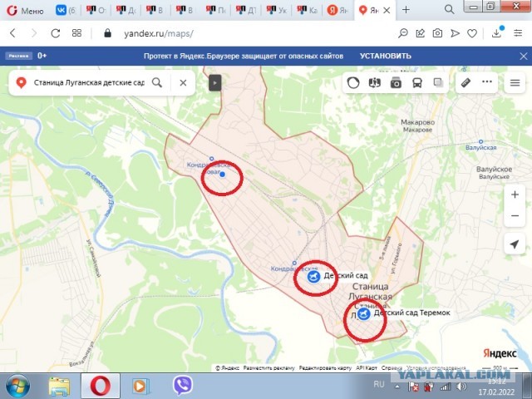This screenshot has width=532, height=399.
Task: Open the speed dial grid icon
Action: (76, 33)
